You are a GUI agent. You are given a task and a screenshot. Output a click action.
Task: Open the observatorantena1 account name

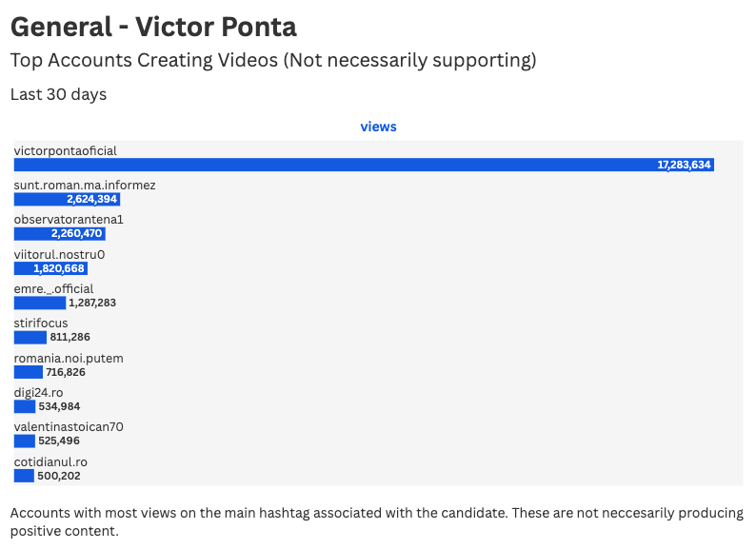click(69, 220)
